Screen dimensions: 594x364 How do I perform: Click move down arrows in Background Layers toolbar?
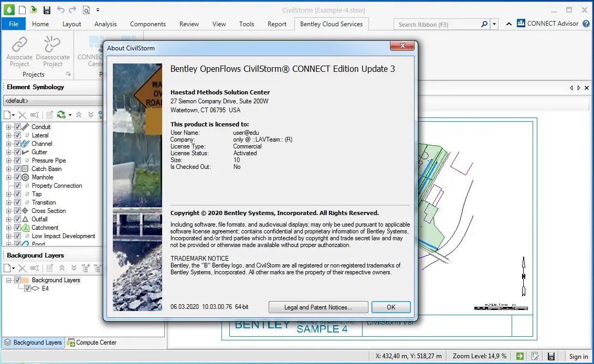(x=74, y=268)
